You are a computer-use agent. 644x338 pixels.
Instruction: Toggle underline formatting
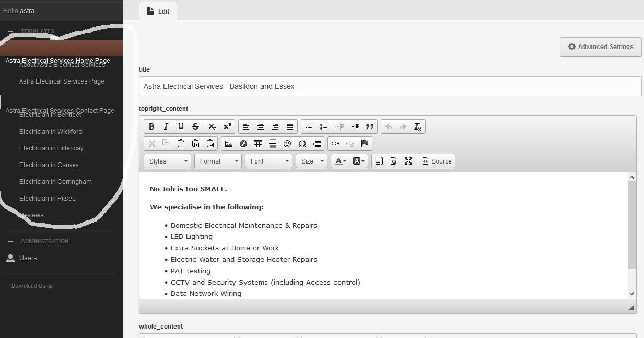click(x=181, y=126)
